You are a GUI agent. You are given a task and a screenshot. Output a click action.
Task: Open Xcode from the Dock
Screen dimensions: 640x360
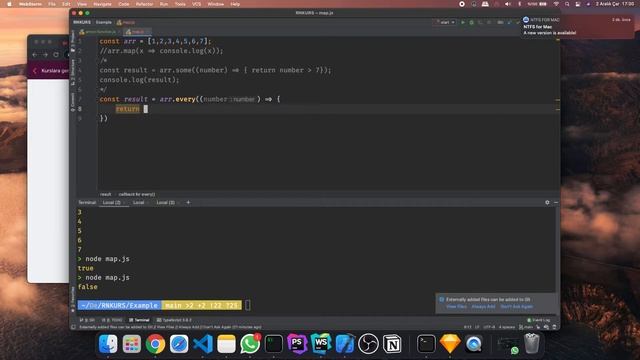344,344
